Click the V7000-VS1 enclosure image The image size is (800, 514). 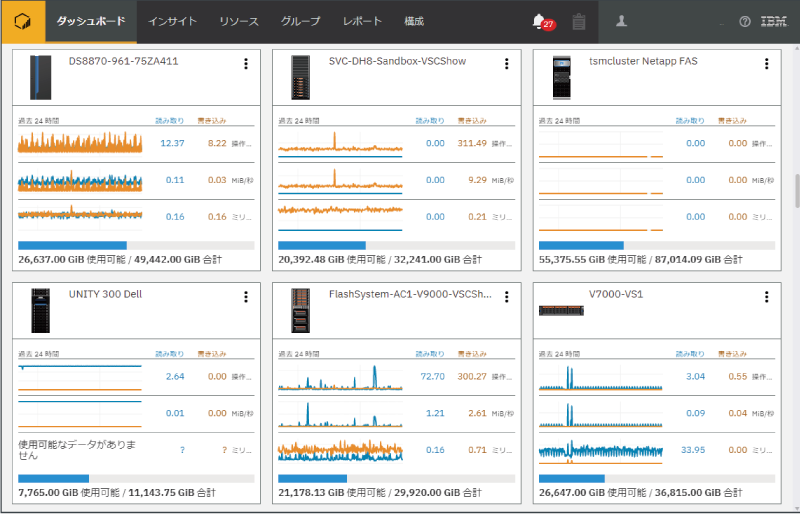pyautogui.click(x=561, y=310)
